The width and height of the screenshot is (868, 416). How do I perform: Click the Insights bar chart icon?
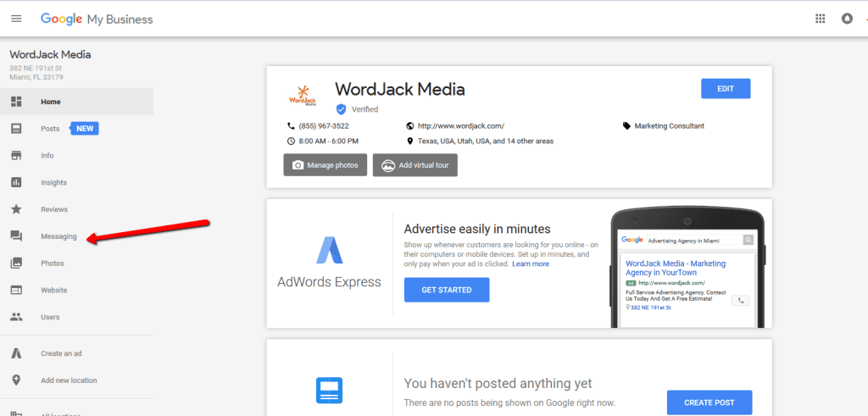tap(16, 182)
